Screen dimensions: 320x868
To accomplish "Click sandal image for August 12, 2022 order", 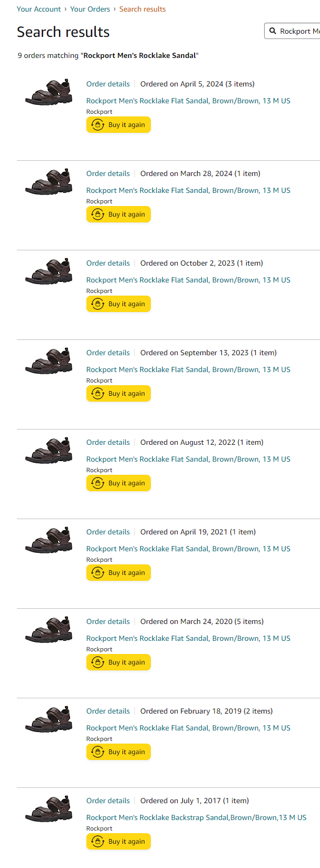I will (49, 451).
